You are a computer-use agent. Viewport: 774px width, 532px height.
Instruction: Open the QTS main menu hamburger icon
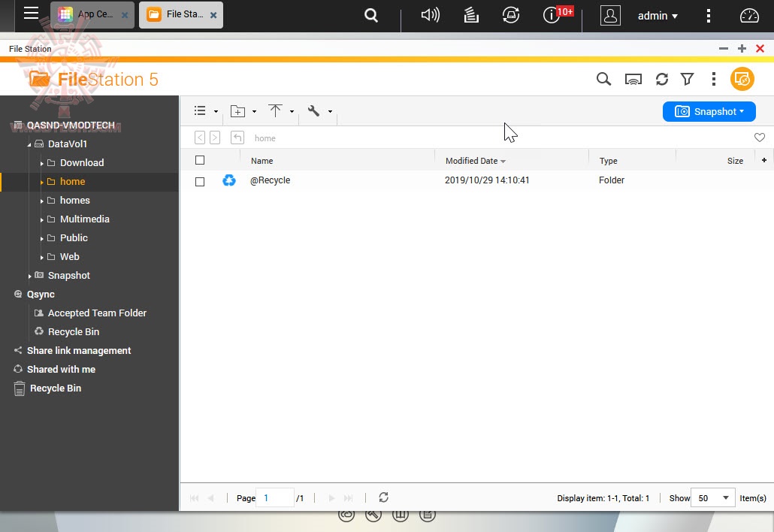pyautogui.click(x=31, y=14)
